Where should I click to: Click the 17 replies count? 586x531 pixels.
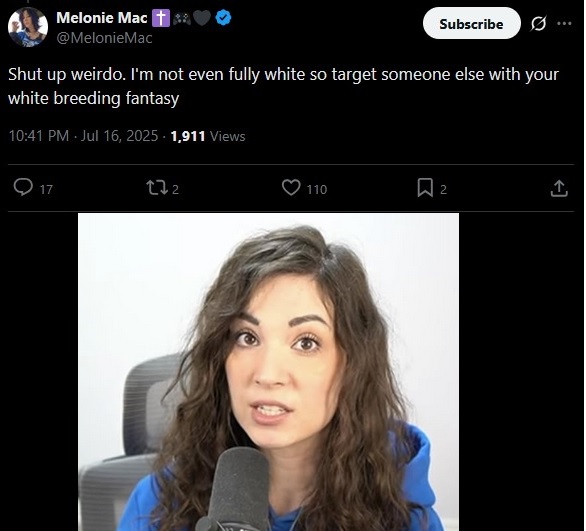(46, 189)
